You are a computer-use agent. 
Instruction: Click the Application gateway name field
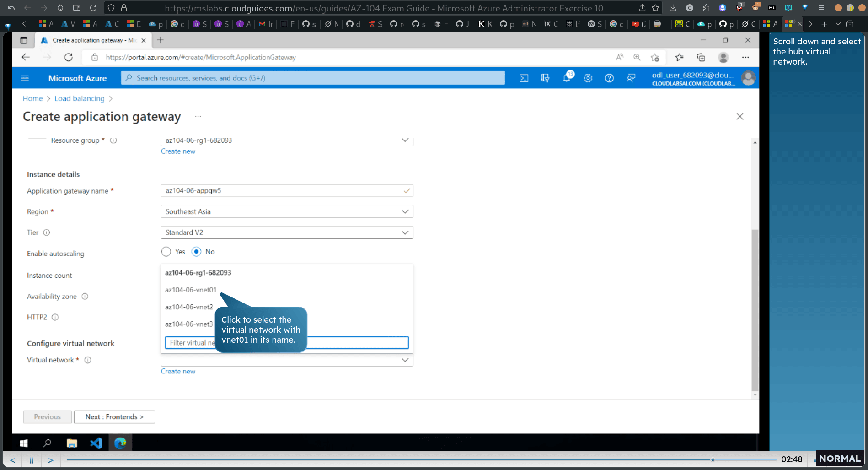287,191
